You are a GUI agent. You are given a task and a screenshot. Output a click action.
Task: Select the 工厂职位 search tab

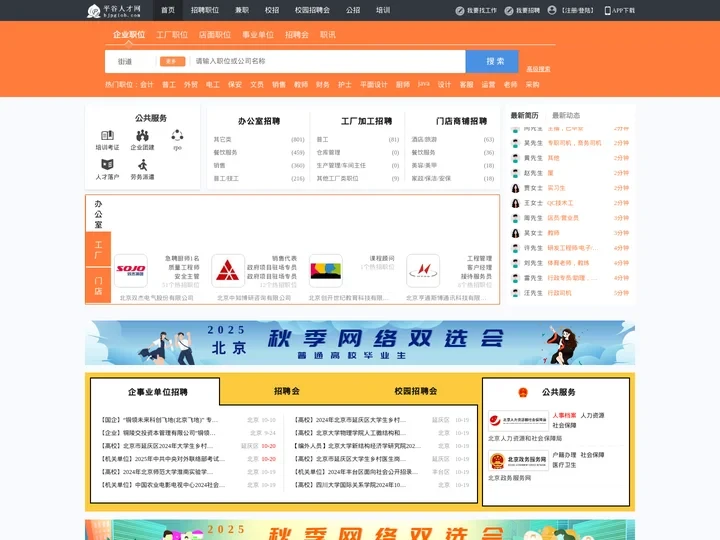point(172,34)
